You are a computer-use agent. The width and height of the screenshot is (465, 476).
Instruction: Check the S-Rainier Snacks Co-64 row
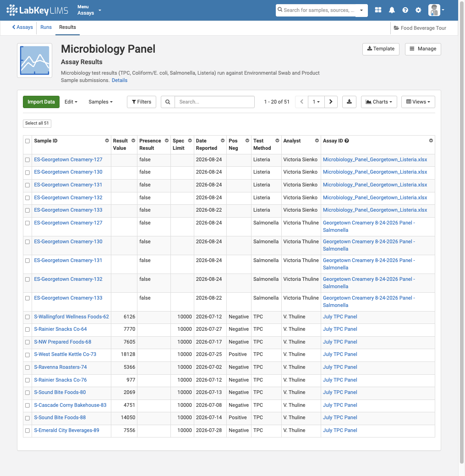coord(27,329)
